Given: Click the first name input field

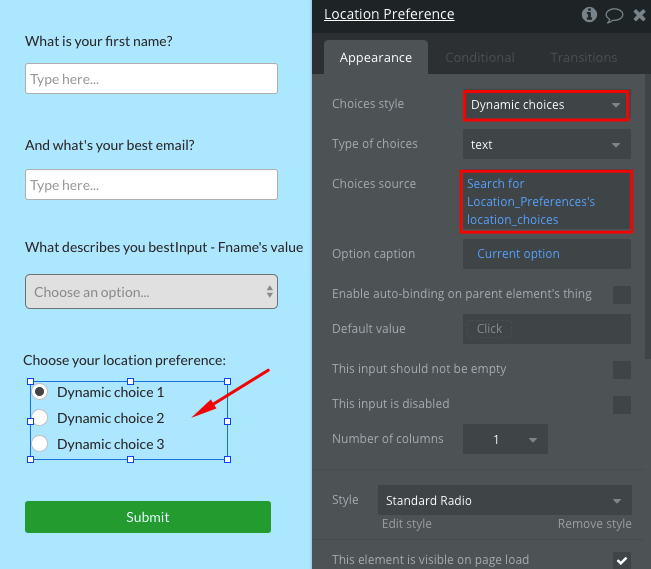Looking at the screenshot, I should click(152, 78).
